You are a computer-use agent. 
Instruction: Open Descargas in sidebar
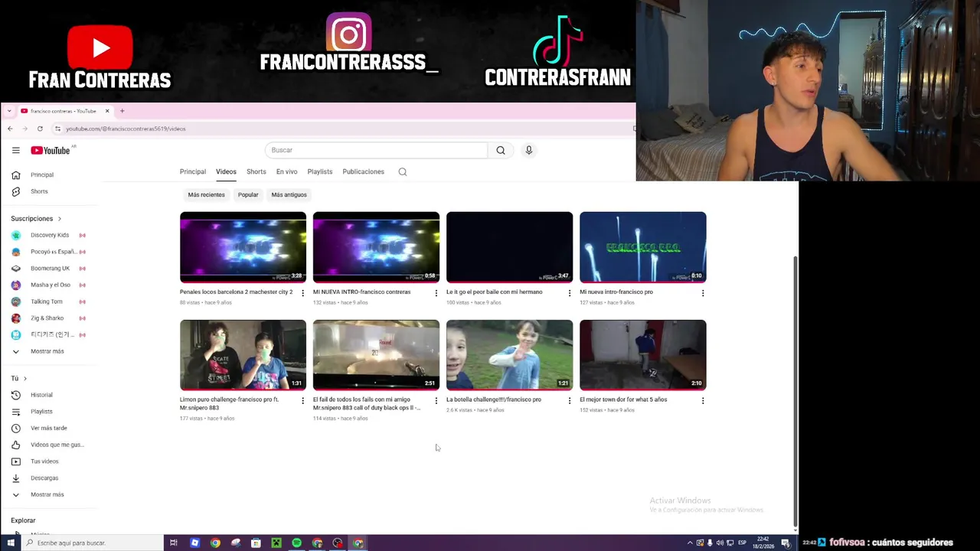pyautogui.click(x=49, y=478)
